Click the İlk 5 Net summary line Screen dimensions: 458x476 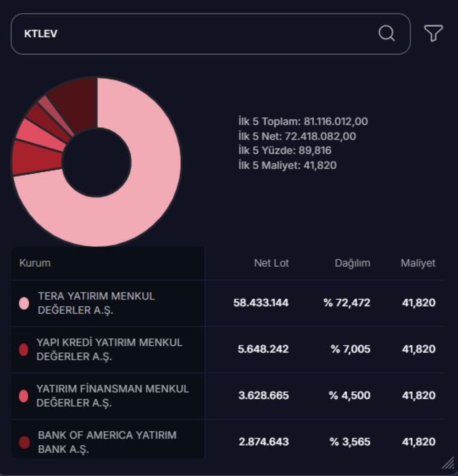coord(297,136)
